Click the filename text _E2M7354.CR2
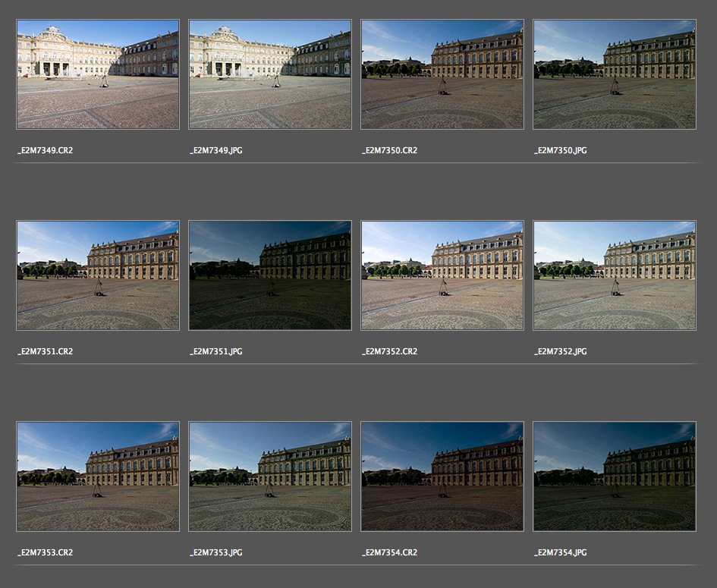The image size is (717, 588). coord(390,553)
